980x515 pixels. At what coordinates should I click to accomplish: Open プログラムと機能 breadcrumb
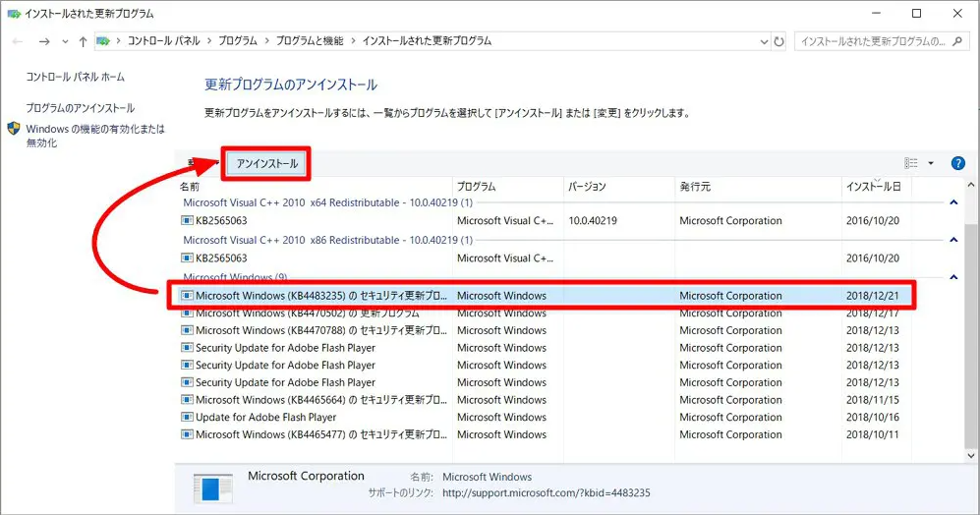(310, 40)
